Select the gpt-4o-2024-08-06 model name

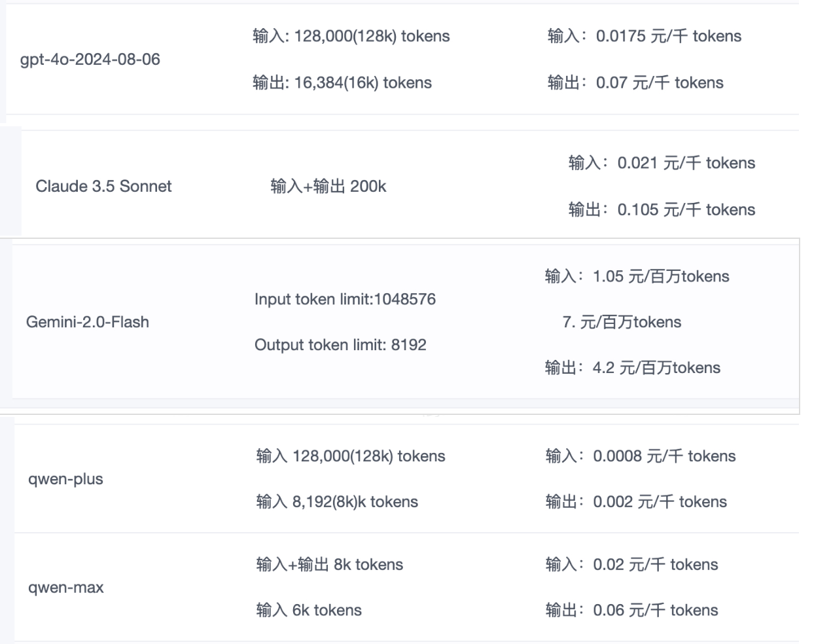coord(90,60)
